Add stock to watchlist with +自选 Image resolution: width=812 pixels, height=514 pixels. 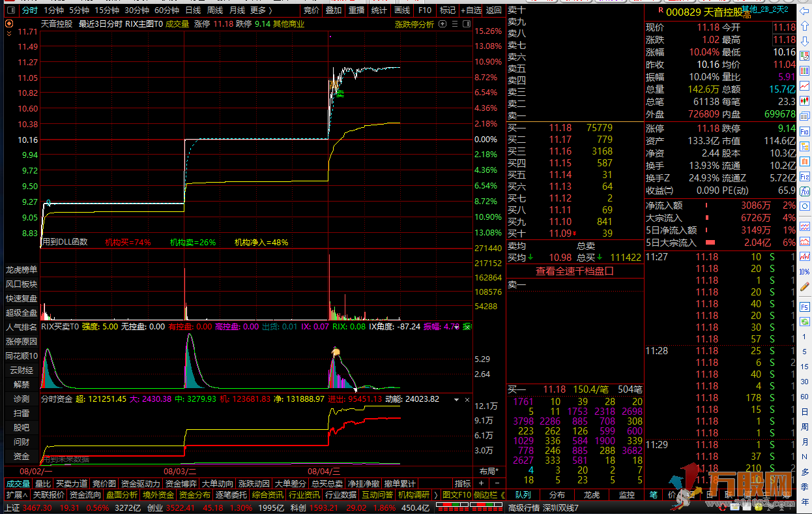[471, 10]
